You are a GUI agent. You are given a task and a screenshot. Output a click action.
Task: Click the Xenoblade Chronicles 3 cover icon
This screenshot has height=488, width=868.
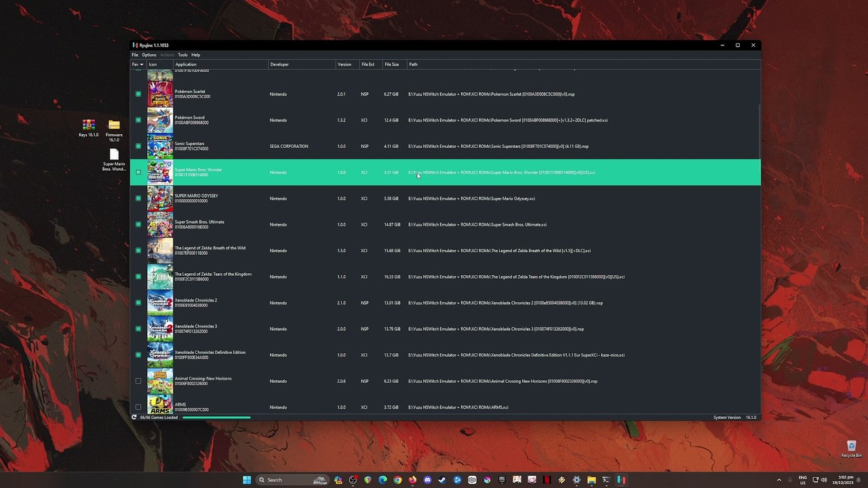pos(160,329)
